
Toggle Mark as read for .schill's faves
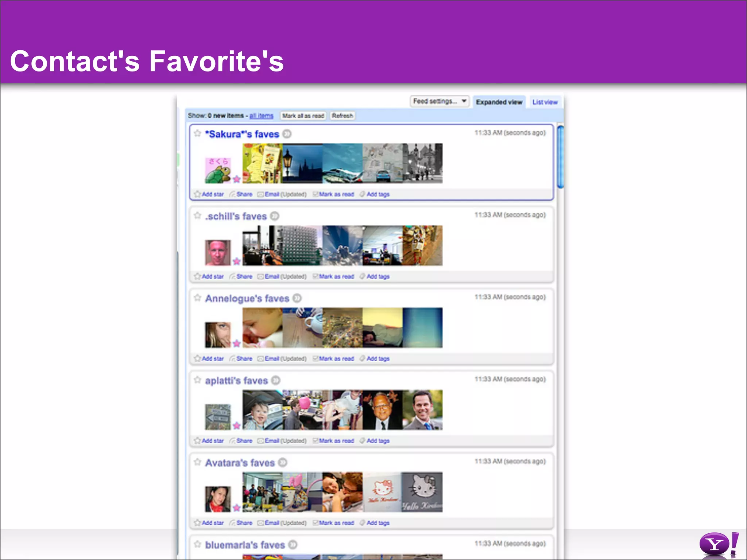pyautogui.click(x=333, y=276)
